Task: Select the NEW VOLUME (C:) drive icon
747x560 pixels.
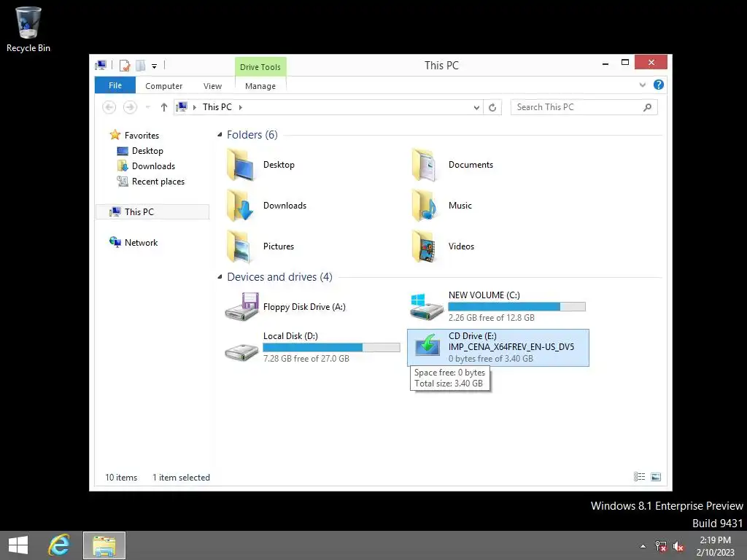Action: coord(426,307)
